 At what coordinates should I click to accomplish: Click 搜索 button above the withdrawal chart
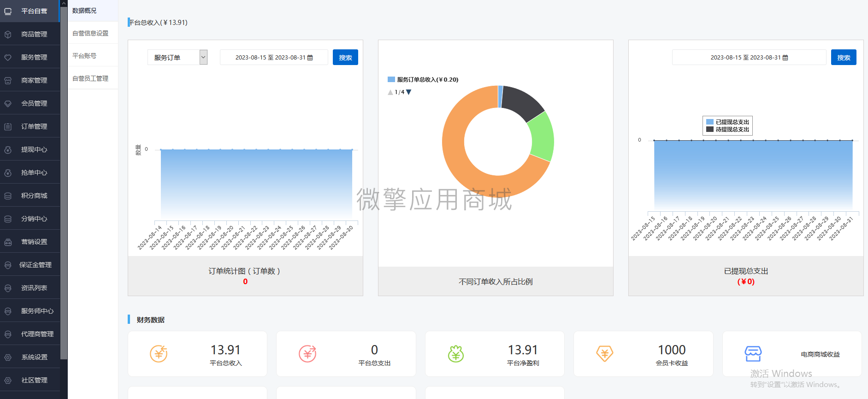pos(844,57)
